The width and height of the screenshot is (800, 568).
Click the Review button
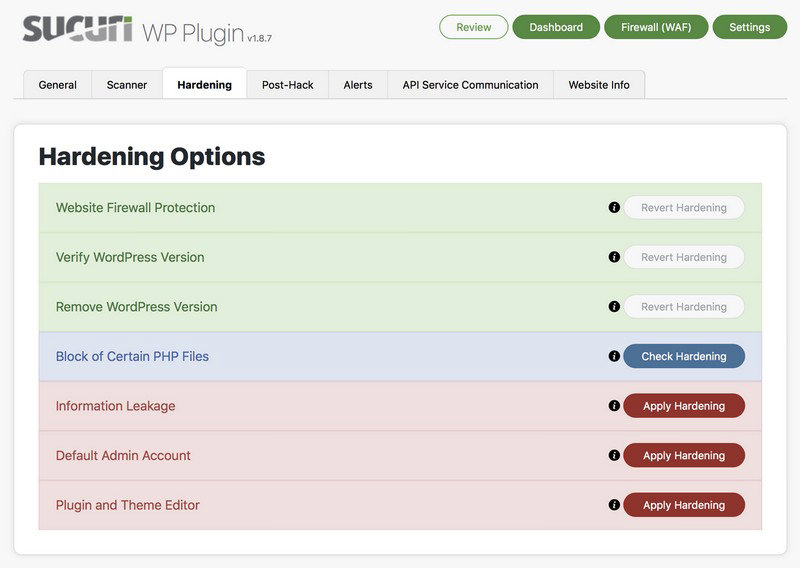(x=473, y=27)
